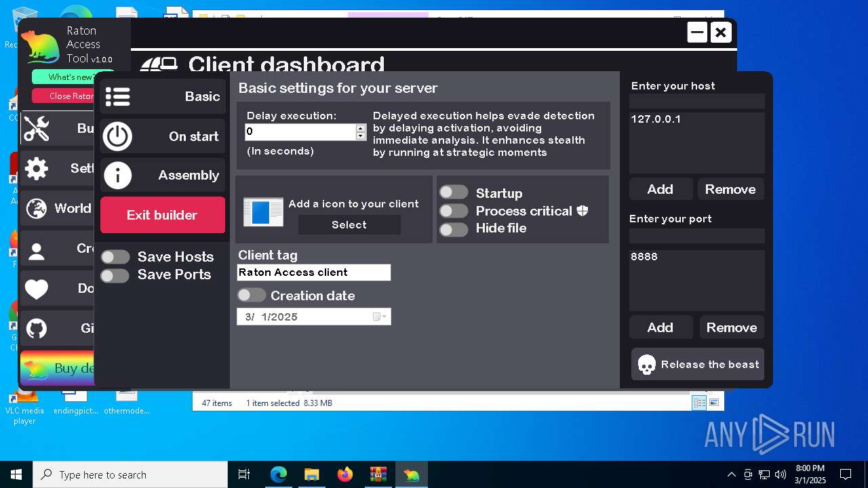Click the rainbow Buy banner
This screenshot has width=868, height=488.
pos(57,368)
